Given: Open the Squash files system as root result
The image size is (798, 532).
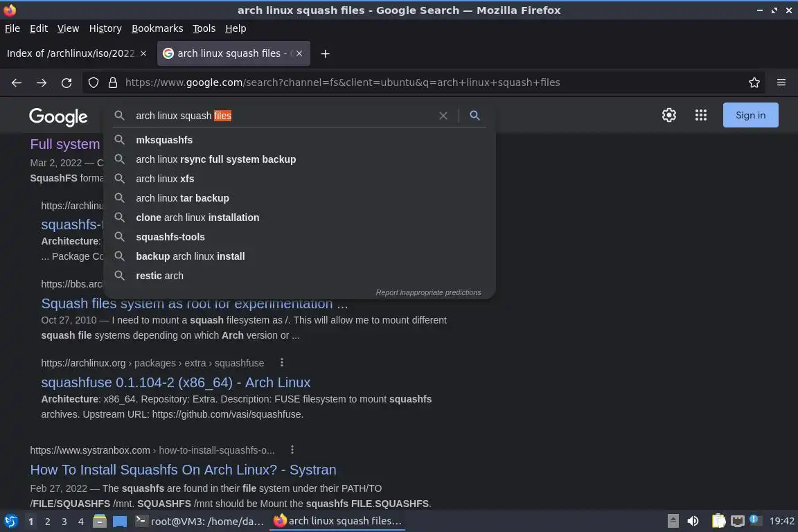Looking at the screenshot, I should tap(195, 304).
